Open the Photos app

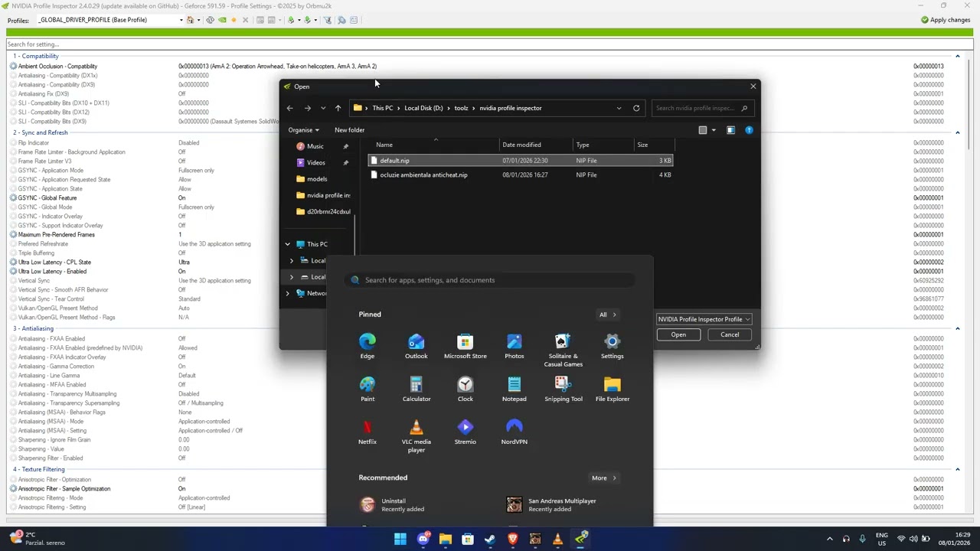(514, 346)
